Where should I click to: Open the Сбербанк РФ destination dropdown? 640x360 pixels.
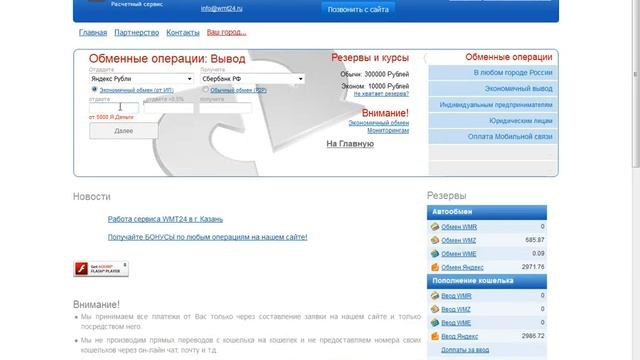252,79
